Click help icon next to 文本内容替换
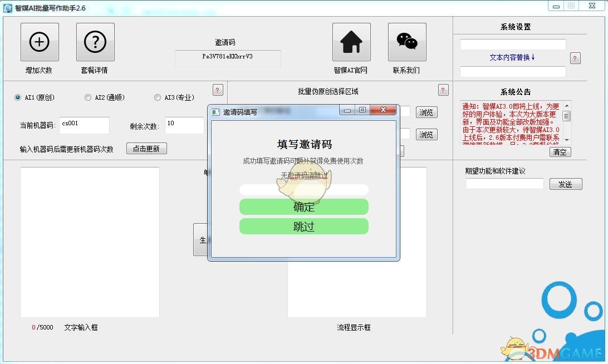The image size is (608, 364). click(x=576, y=58)
